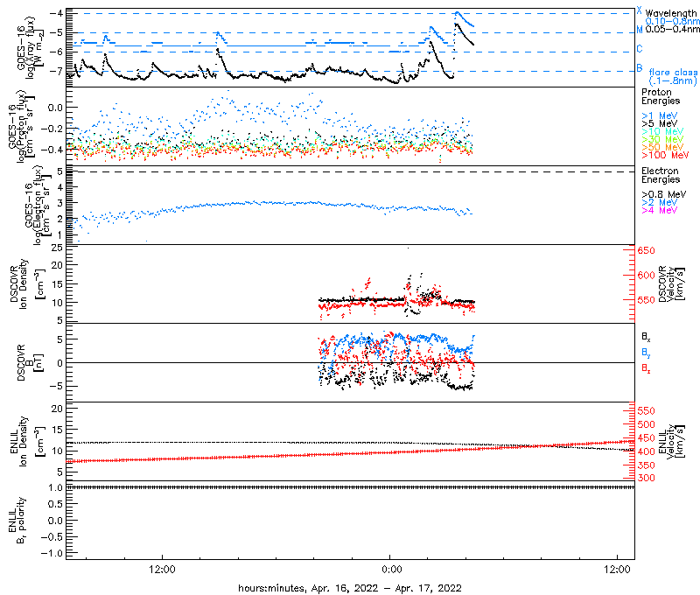Viewport: 700px width, 595px height.
Task: Click the ">2 MeV" electron energy legend label
Action: coord(660,202)
